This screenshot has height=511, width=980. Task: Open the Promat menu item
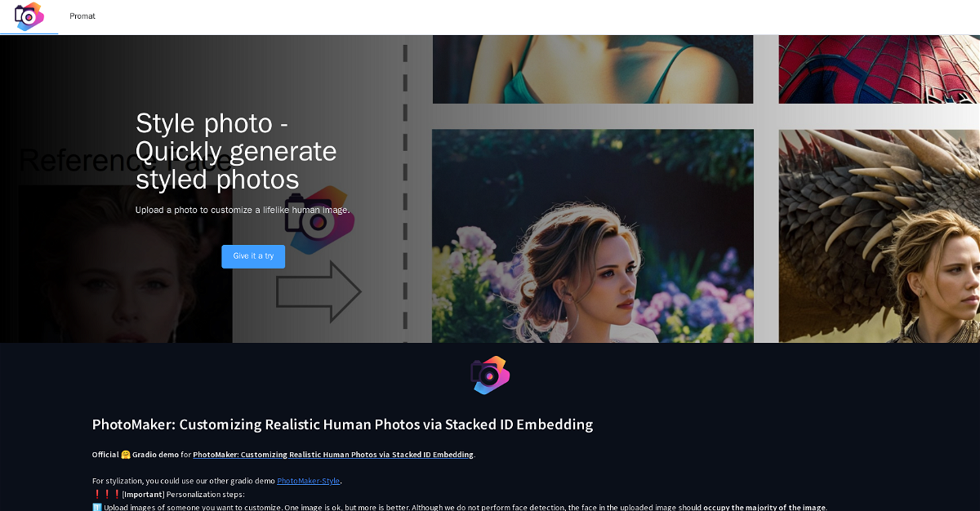coord(82,16)
